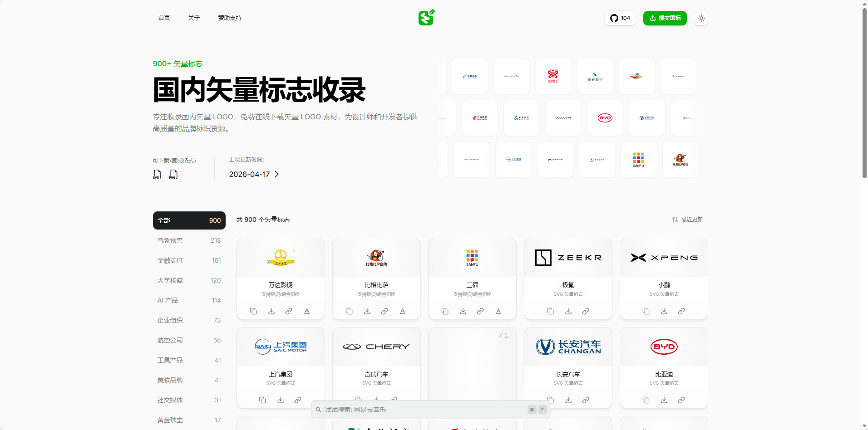Copy the 万达影视 logo SVG
868x430 pixels.
tap(253, 311)
